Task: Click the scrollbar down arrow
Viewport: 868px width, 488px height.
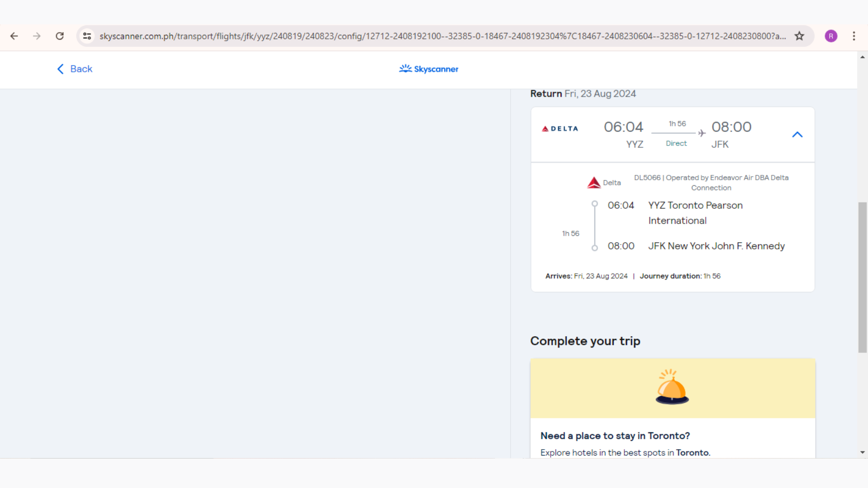Action: pos(863,452)
